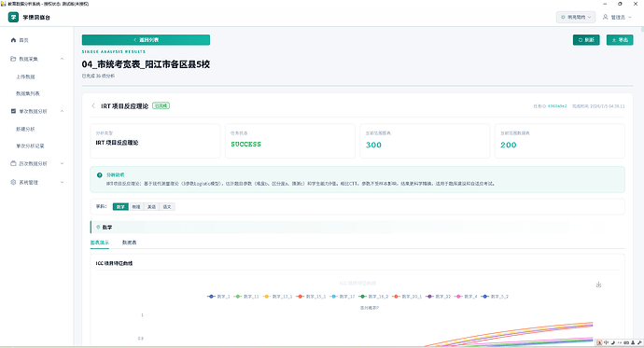The width and height of the screenshot is (644, 348).
Task: Click the 系统管理 gear icon
Action: coord(13,182)
